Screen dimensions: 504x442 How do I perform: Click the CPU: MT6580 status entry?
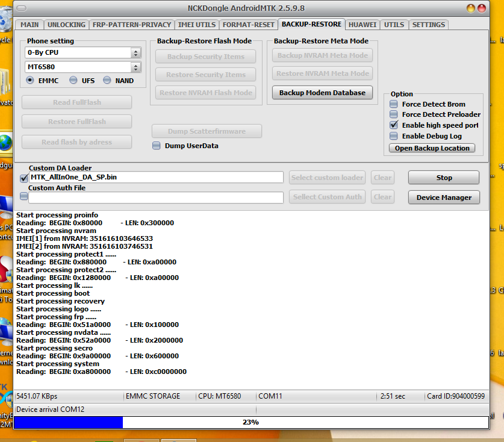[219, 396]
